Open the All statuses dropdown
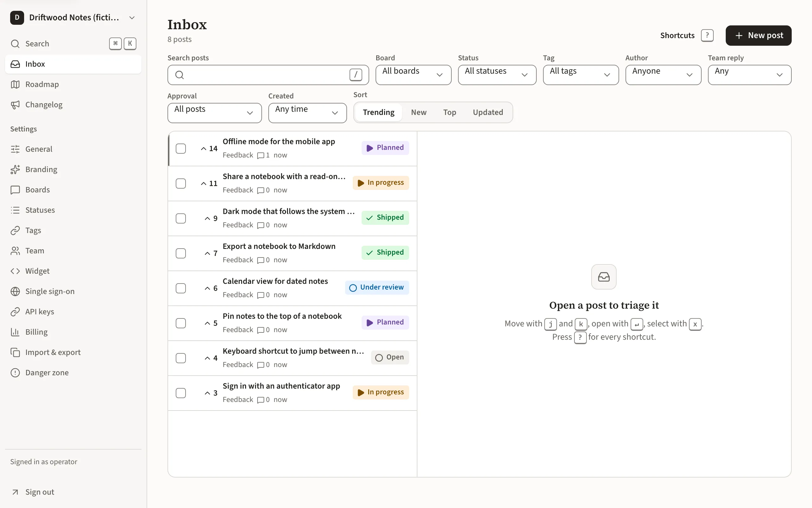812x508 pixels. tap(497, 75)
